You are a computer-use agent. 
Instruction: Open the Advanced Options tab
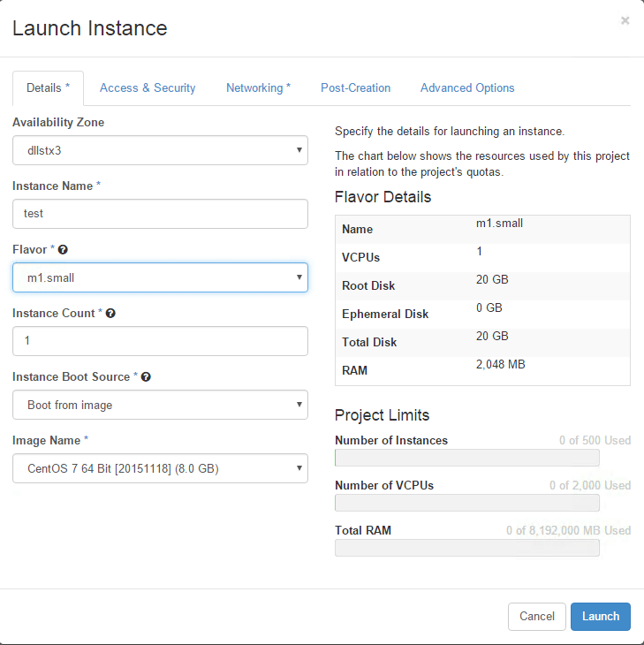click(467, 88)
